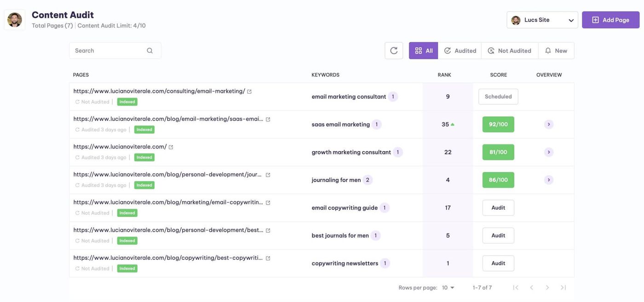
Task: Click Scheduled button for email marketing consultant
Action: tap(498, 97)
